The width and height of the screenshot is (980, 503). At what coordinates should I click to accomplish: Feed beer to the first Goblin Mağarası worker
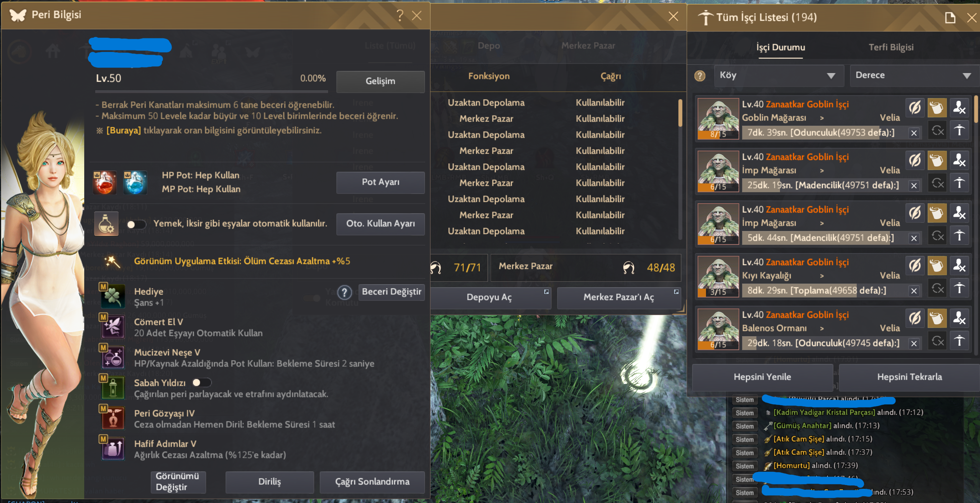(x=936, y=108)
